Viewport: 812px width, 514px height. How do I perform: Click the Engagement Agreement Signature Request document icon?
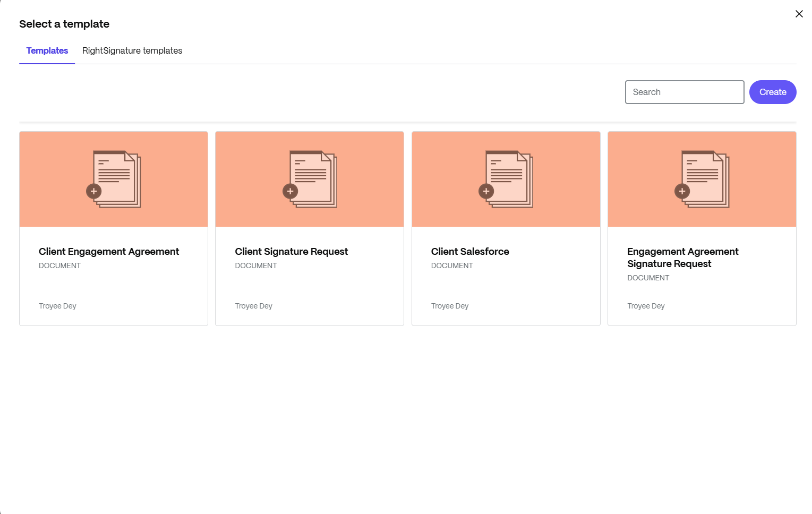click(702, 179)
